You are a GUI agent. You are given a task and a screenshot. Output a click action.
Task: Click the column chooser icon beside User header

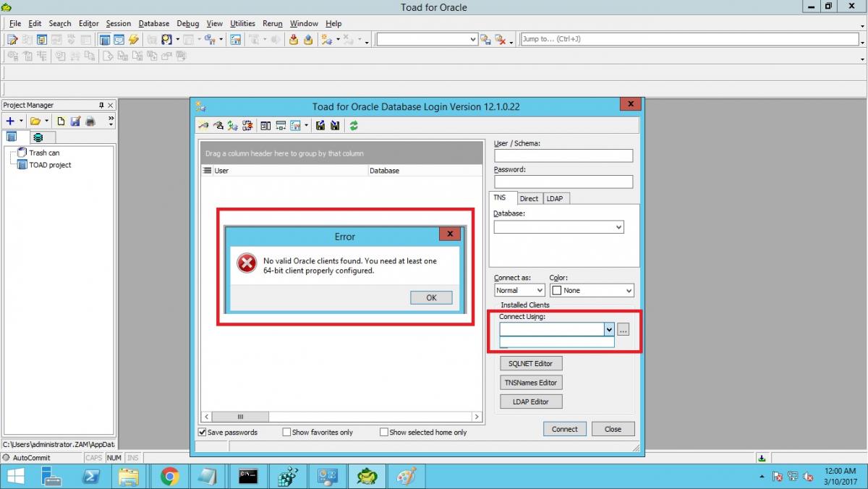(x=208, y=171)
